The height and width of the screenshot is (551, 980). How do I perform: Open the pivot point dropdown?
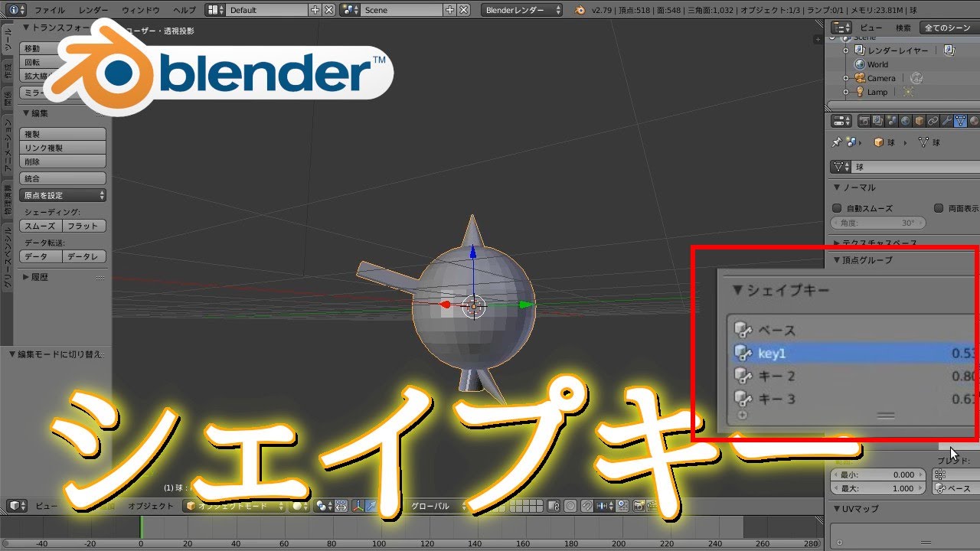pyautogui.click(x=324, y=506)
